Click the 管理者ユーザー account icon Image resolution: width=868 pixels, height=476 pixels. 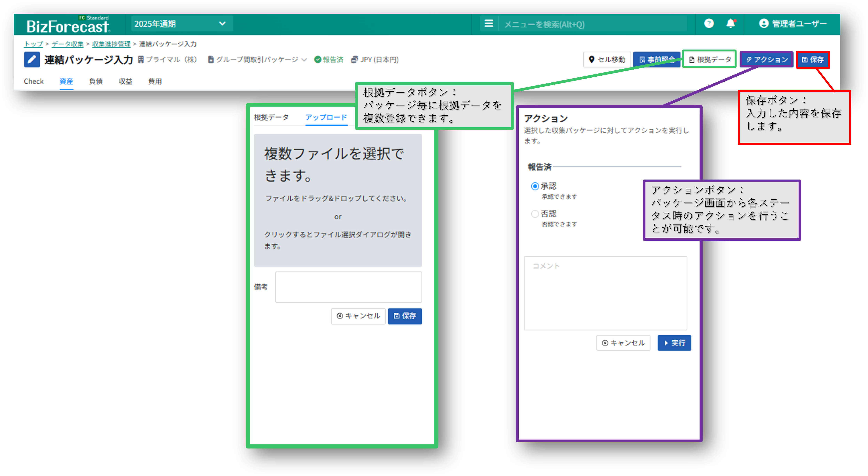click(x=763, y=24)
